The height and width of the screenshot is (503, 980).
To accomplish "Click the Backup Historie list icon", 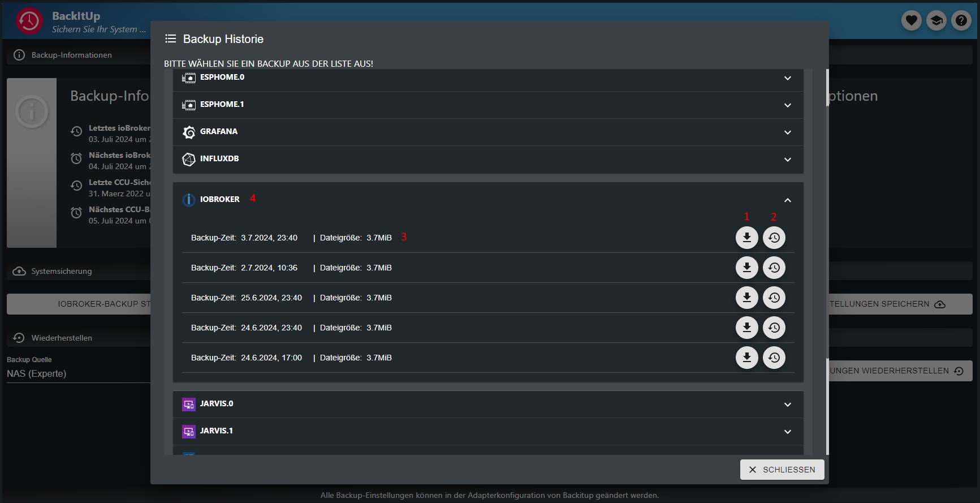I will coord(170,39).
